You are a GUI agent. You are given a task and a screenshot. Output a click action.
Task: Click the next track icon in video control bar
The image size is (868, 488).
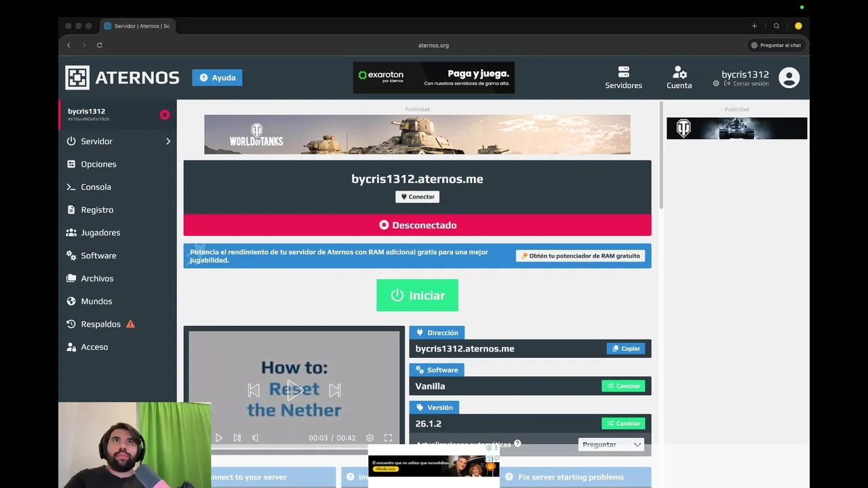[x=237, y=438]
